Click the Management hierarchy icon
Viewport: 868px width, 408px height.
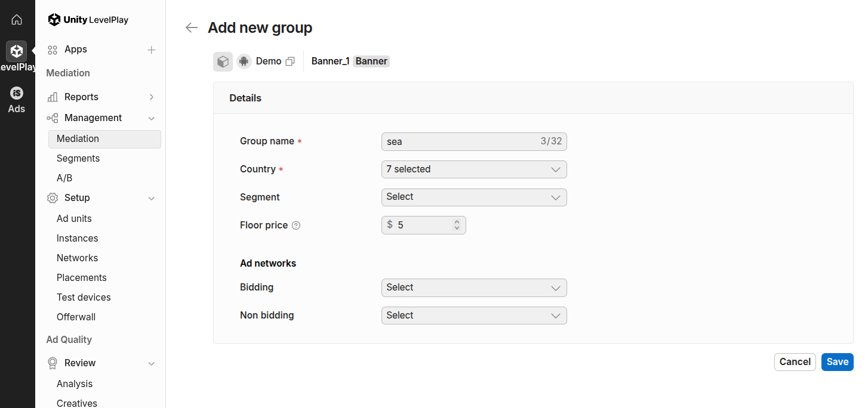[x=53, y=118]
